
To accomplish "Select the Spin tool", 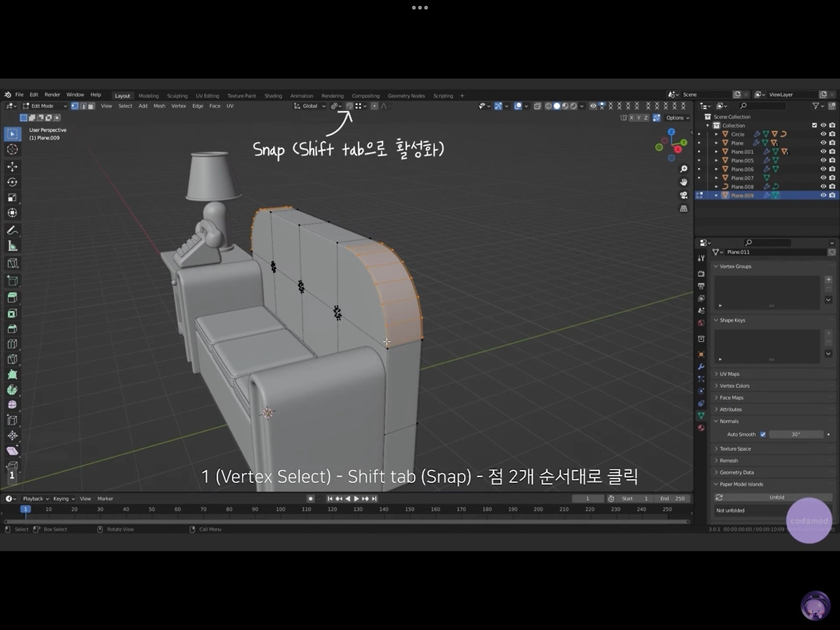I will [12, 390].
